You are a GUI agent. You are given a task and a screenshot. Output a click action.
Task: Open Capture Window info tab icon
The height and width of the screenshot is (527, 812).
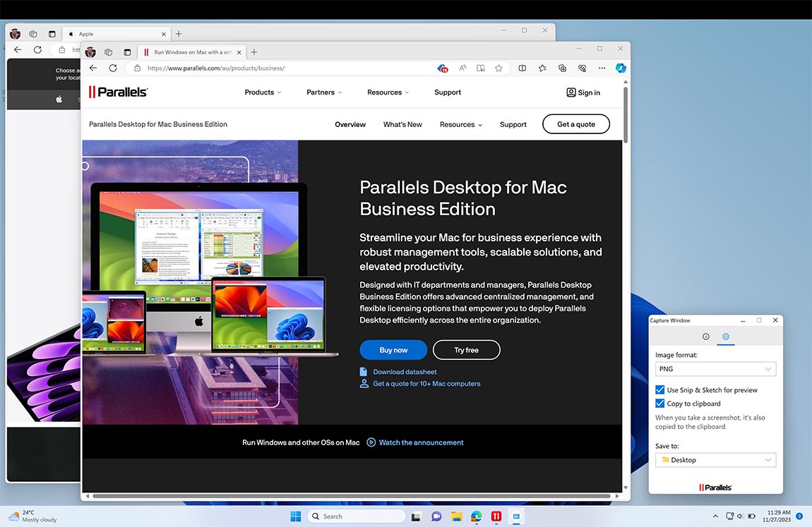(x=705, y=337)
